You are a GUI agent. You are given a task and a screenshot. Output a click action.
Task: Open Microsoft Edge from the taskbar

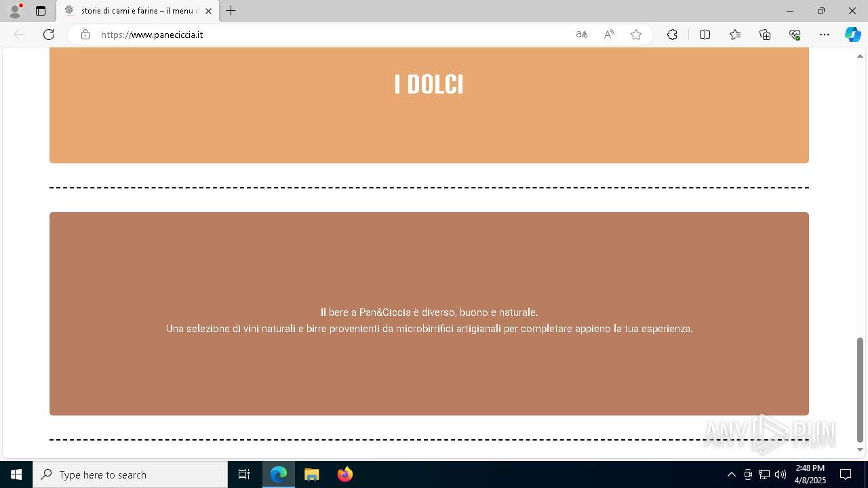(279, 474)
